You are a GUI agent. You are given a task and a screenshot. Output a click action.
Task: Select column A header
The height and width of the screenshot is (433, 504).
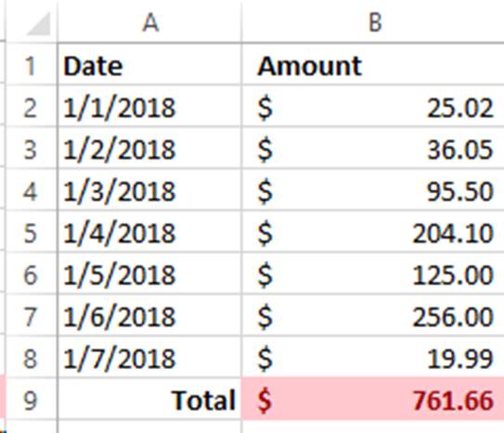click(149, 21)
